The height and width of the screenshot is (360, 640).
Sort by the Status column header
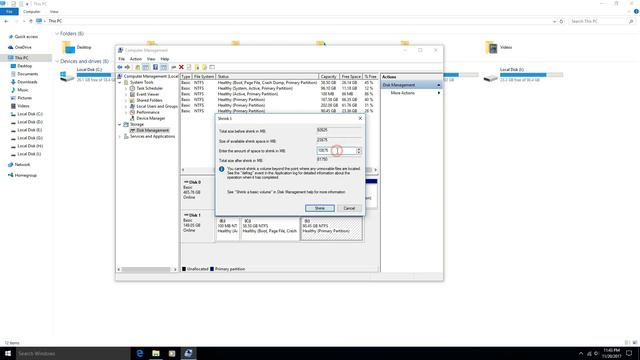(x=267, y=77)
